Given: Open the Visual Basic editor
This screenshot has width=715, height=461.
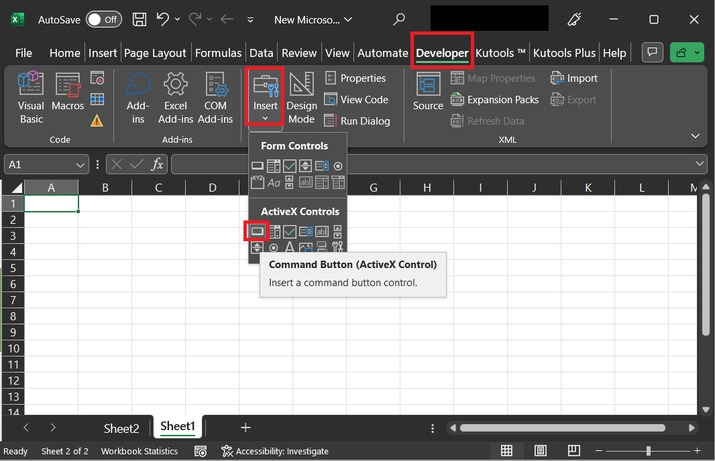Looking at the screenshot, I should [31, 98].
